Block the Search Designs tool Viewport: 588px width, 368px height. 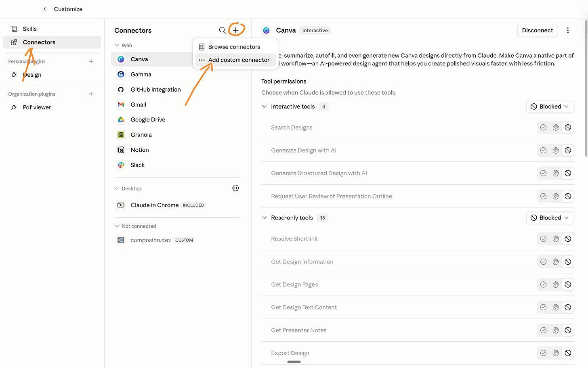(568, 128)
